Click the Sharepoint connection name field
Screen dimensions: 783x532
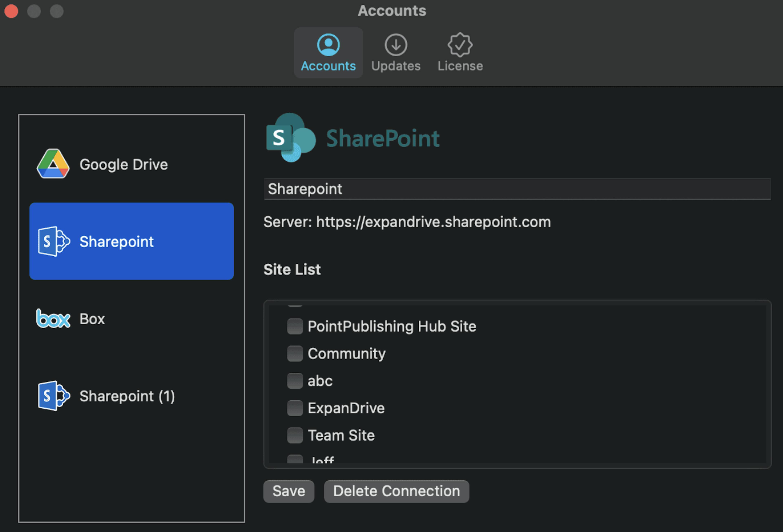click(x=517, y=189)
